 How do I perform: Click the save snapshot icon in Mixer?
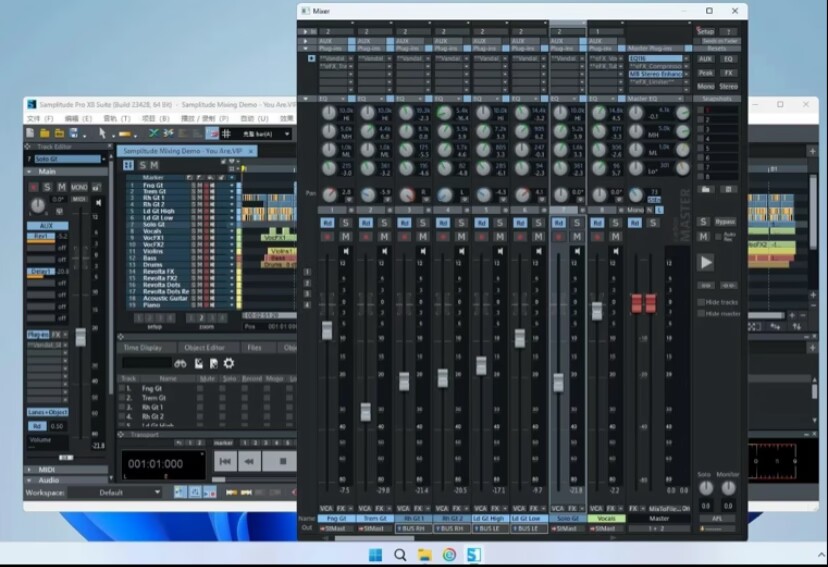point(728,189)
